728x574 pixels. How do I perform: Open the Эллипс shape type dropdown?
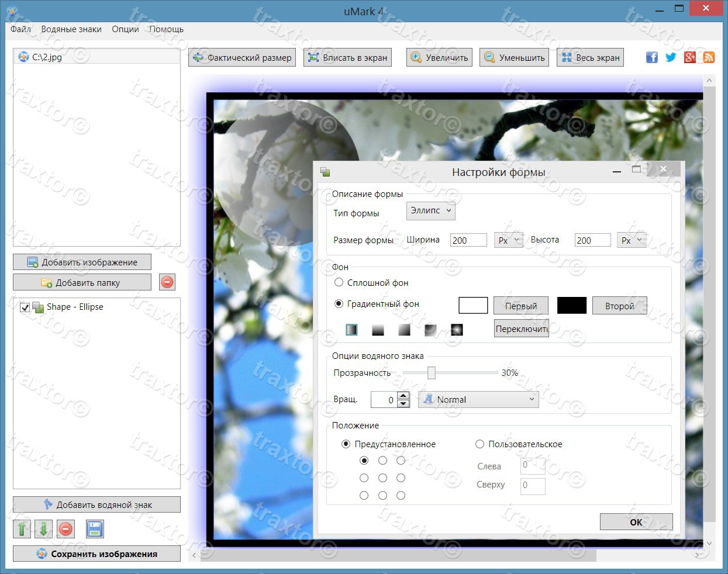pyautogui.click(x=430, y=210)
